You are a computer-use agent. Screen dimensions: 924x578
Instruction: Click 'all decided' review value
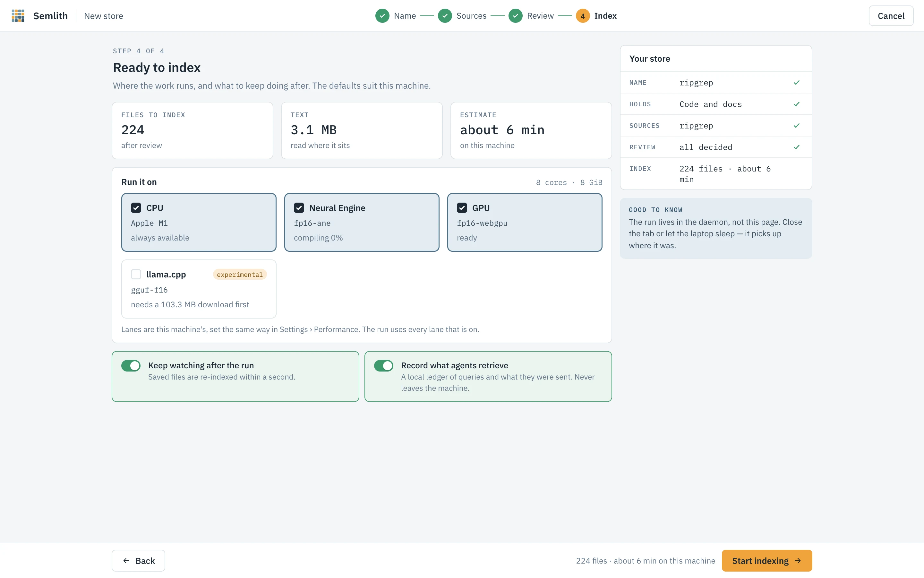pos(706,147)
